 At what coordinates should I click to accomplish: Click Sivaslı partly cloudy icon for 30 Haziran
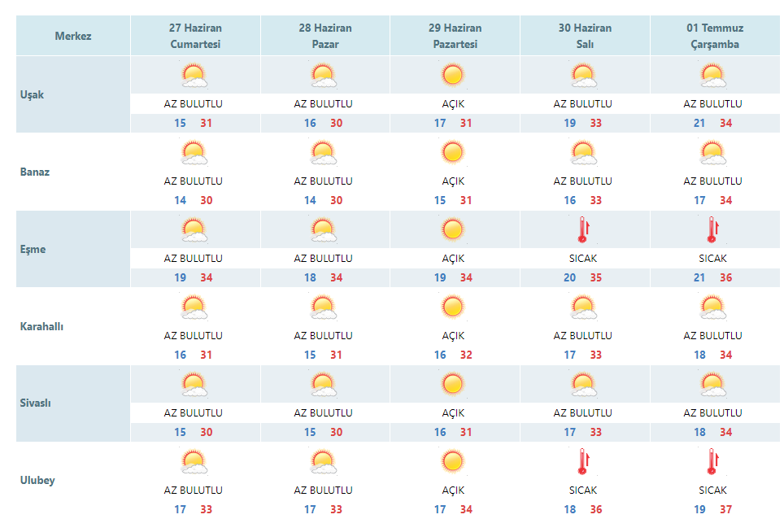point(583,385)
